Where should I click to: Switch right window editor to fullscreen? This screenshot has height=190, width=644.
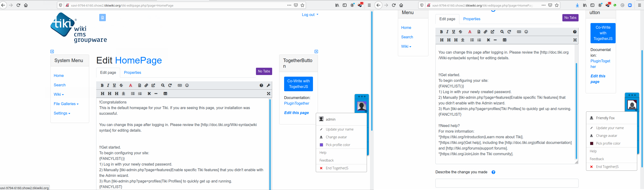[575, 40]
